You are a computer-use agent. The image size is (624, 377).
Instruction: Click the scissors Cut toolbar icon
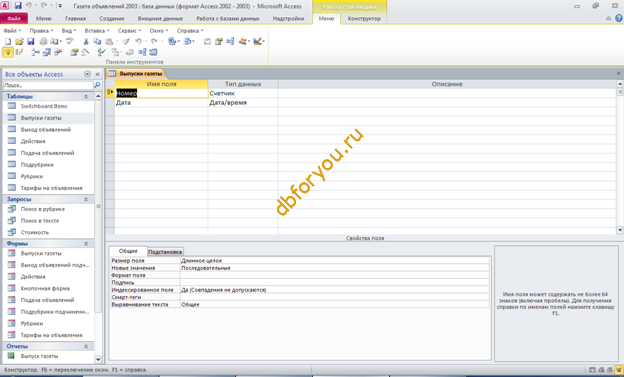click(86, 41)
